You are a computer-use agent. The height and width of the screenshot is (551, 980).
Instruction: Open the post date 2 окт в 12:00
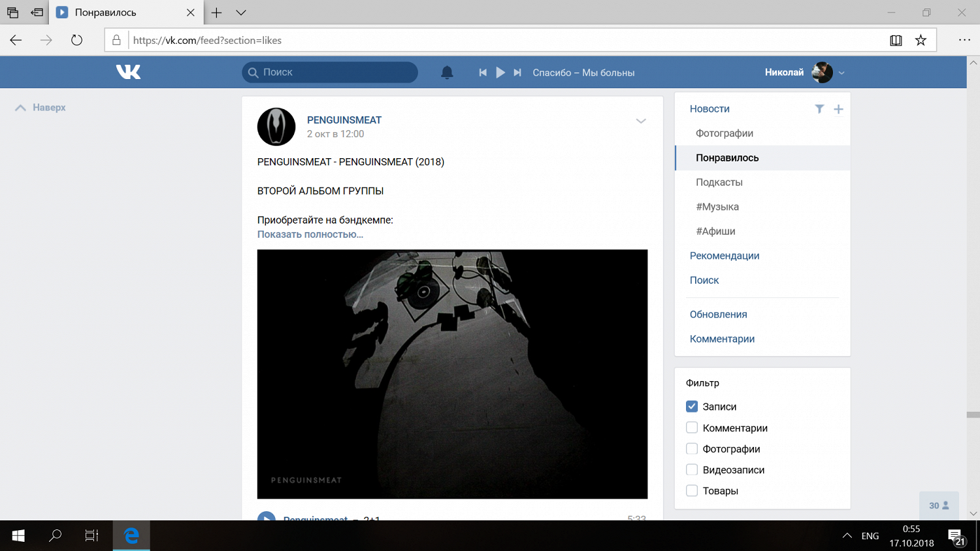[336, 134]
